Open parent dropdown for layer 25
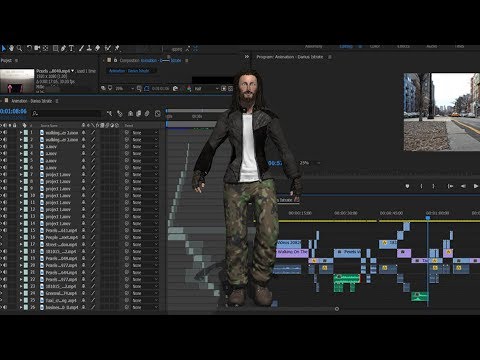480x360 pixels. (x=145, y=300)
